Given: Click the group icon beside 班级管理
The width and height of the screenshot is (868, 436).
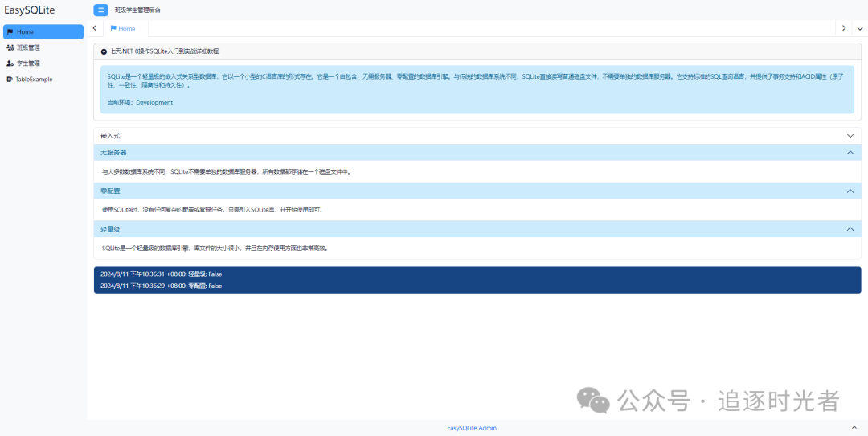Looking at the screenshot, I should coord(10,47).
